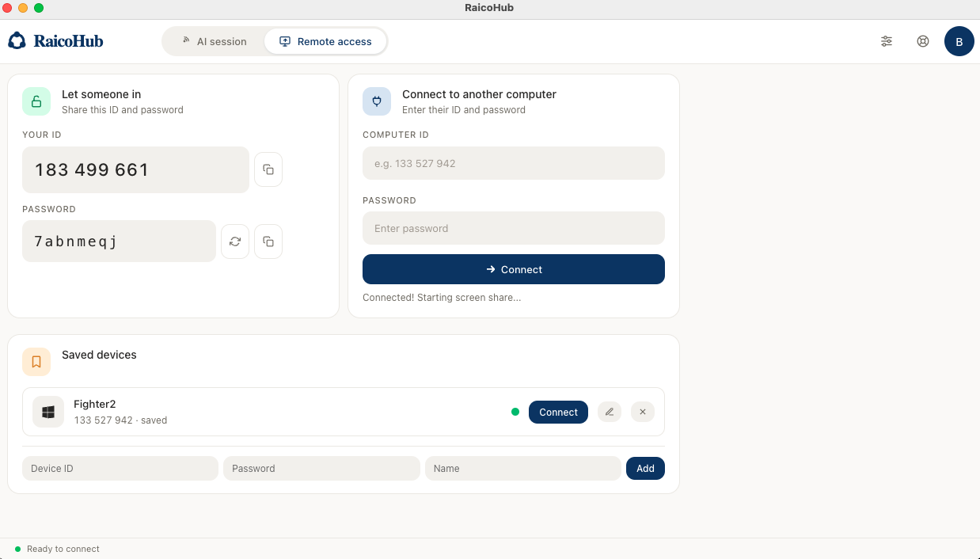Click the RaicoHub logo icon

(17, 40)
